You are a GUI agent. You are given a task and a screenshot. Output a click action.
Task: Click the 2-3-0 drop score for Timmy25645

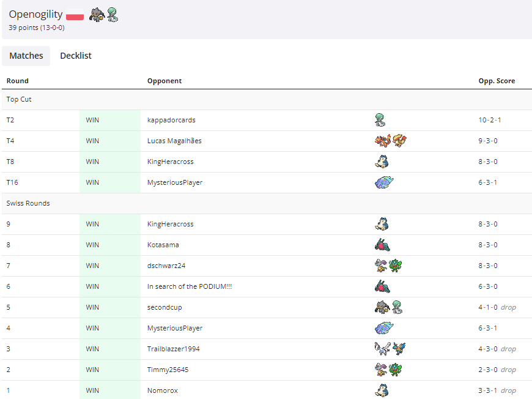click(497, 370)
